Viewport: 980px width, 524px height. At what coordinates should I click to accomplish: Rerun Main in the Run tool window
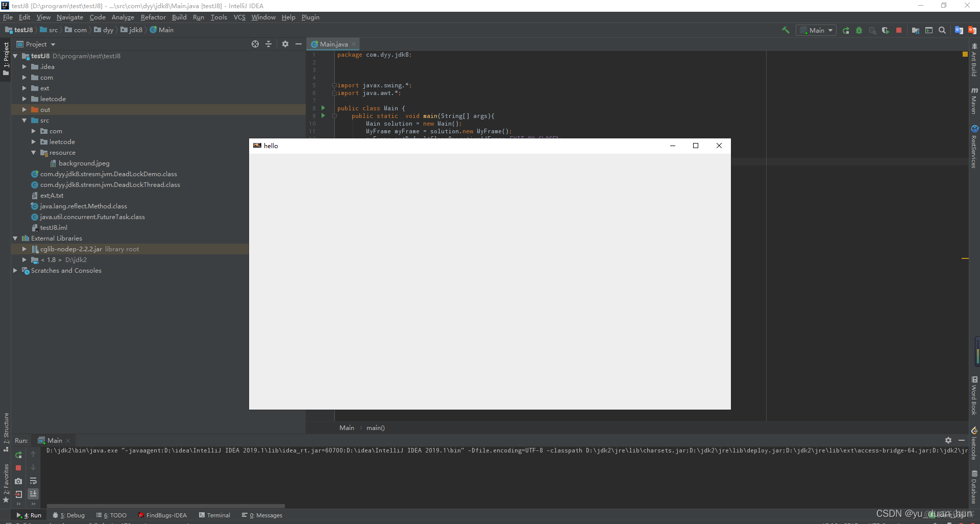point(18,455)
